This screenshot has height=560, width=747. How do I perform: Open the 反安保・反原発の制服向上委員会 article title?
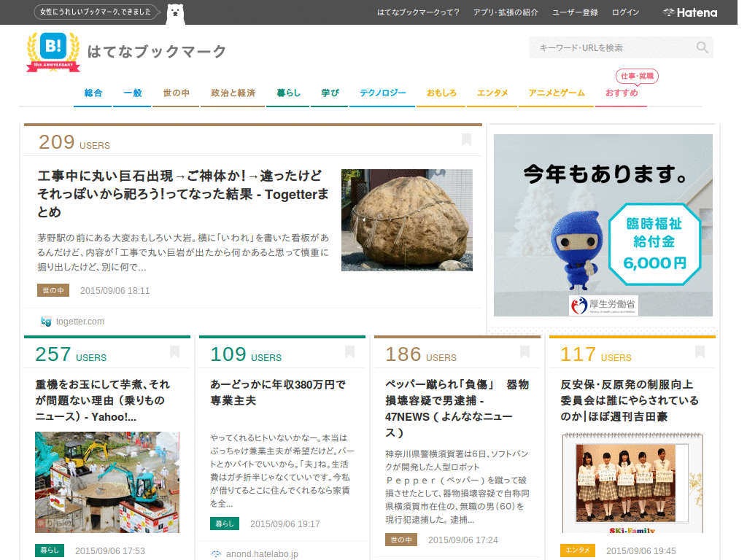tap(630, 400)
